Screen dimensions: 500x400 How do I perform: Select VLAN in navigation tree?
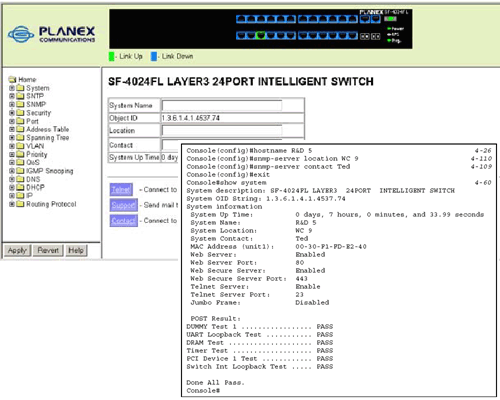[35, 146]
